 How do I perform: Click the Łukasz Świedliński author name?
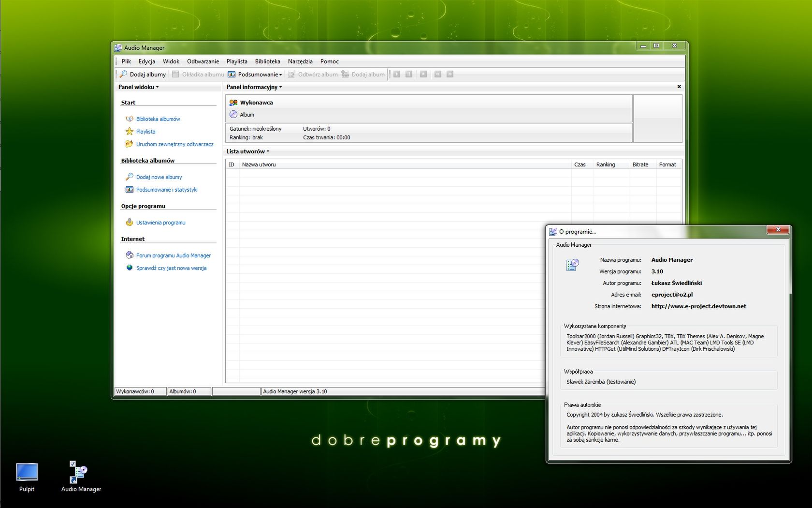click(x=677, y=283)
